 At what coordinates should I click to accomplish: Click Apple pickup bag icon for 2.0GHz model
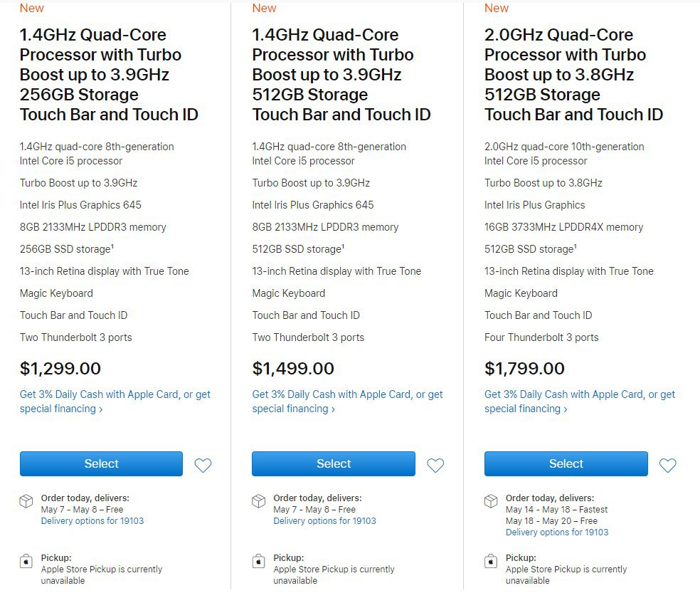[491, 561]
